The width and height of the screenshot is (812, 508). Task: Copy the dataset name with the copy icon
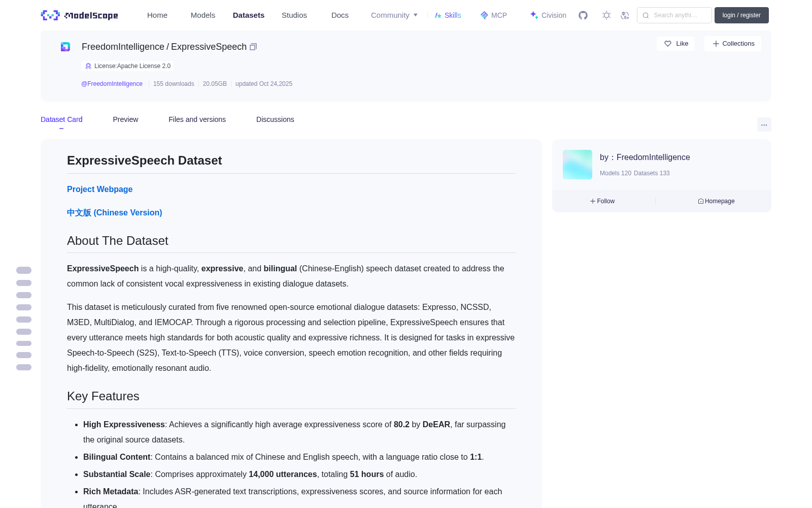[x=253, y=47]
